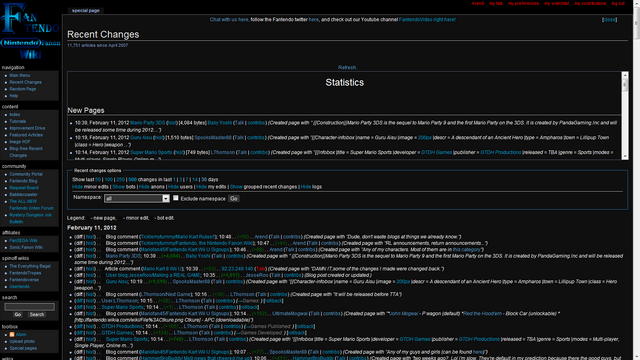Open the Namespace dropdown

click(137, 198)
